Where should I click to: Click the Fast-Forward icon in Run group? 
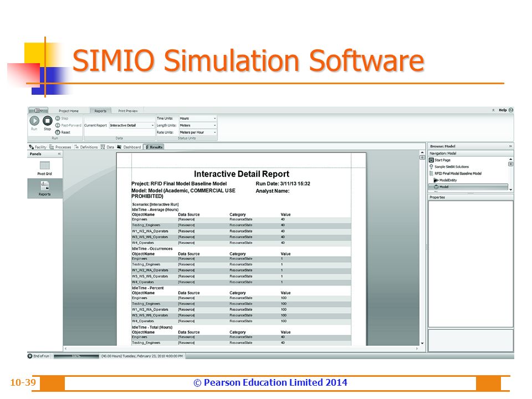(x=58, y=125)
